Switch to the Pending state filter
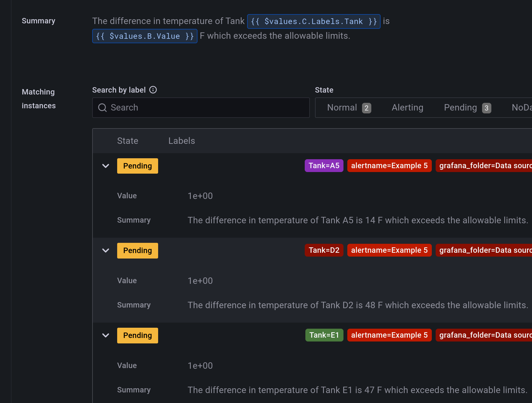This screenshot has height=403, width=532. (460, 108)
